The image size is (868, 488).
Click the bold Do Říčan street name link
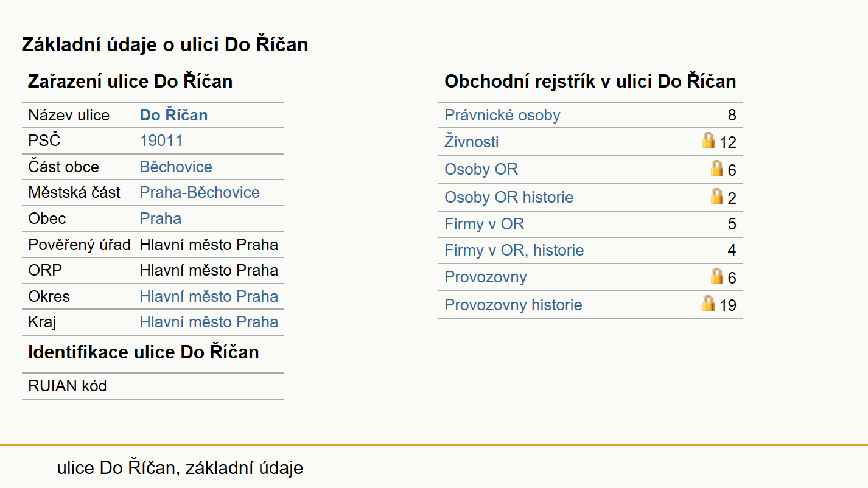(x=173, y=115)
